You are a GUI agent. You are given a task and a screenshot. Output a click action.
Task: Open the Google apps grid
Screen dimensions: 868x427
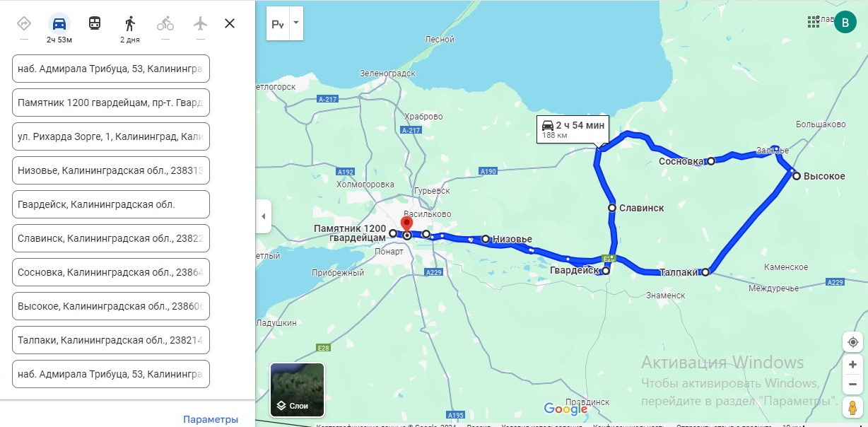point(814,22)
